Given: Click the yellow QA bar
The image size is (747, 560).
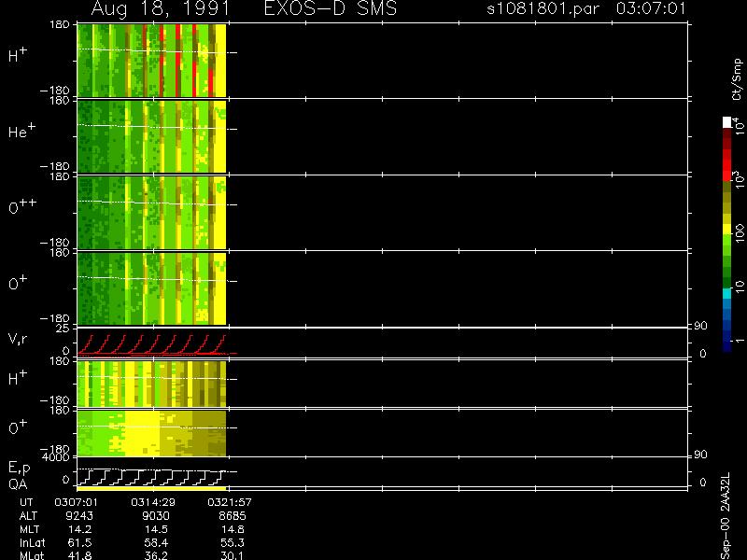Looking at the screenshot, I should click(151, 488).
